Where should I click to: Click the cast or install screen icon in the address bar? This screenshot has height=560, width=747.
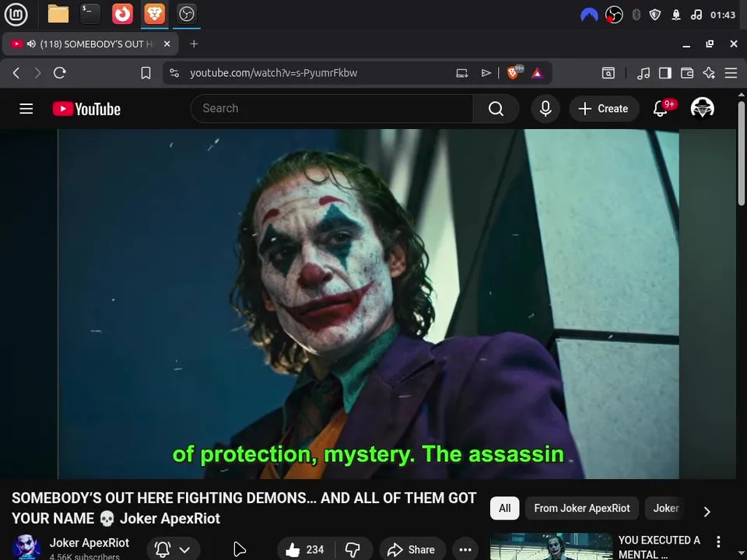(461, 73)
